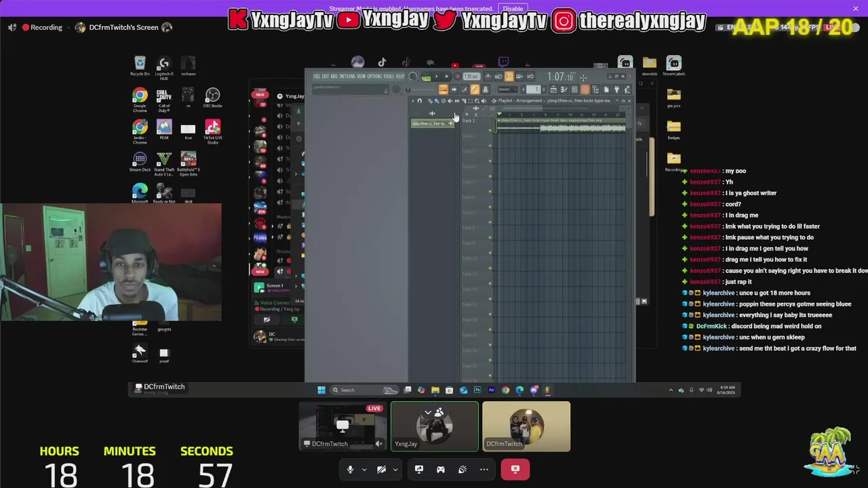Toggle Song/Pattern mode in FL Studio transport
The height and width of the screenshot is (488, 868).
427,77
